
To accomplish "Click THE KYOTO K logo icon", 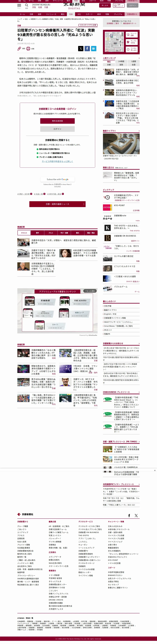I will click(x=107, y=228).
